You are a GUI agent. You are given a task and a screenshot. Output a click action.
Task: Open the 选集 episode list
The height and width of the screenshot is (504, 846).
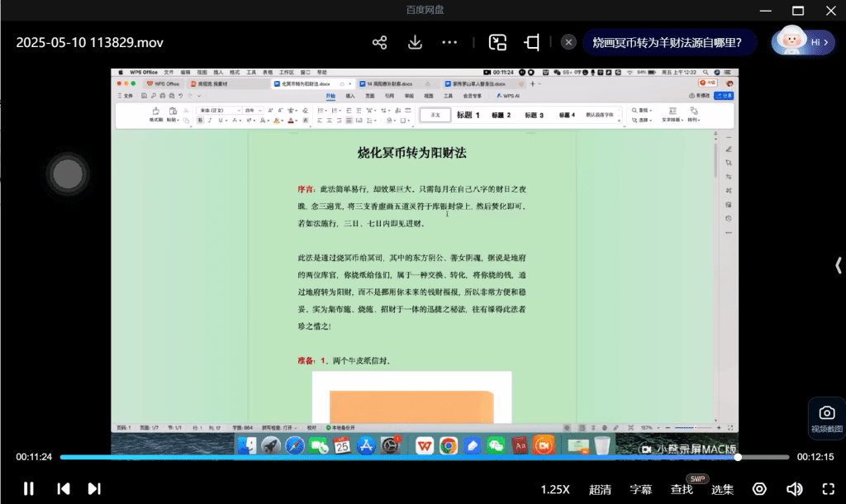722,489
